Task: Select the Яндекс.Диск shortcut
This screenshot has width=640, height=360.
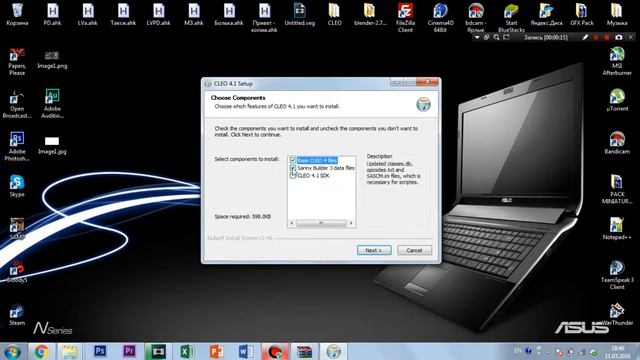Action: coord(546,14)
